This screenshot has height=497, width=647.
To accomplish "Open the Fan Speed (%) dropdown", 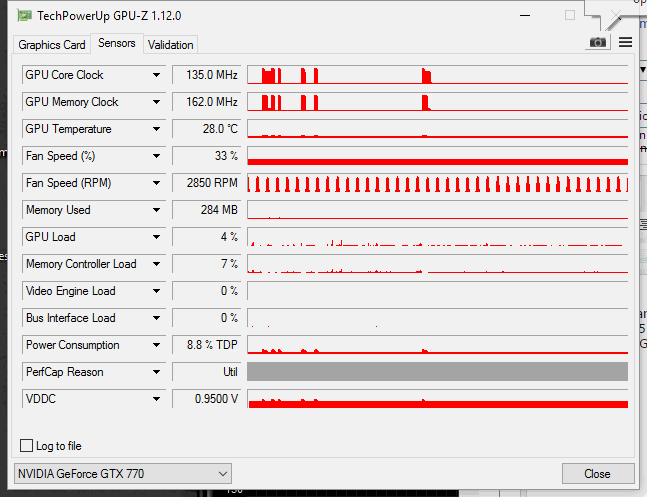I will [x=156, y=156].
